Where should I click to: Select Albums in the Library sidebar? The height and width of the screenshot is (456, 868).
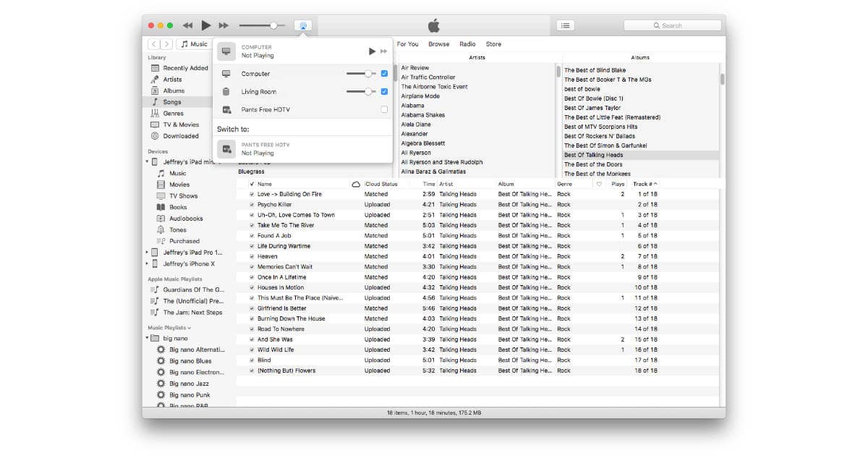pos(174,90)
